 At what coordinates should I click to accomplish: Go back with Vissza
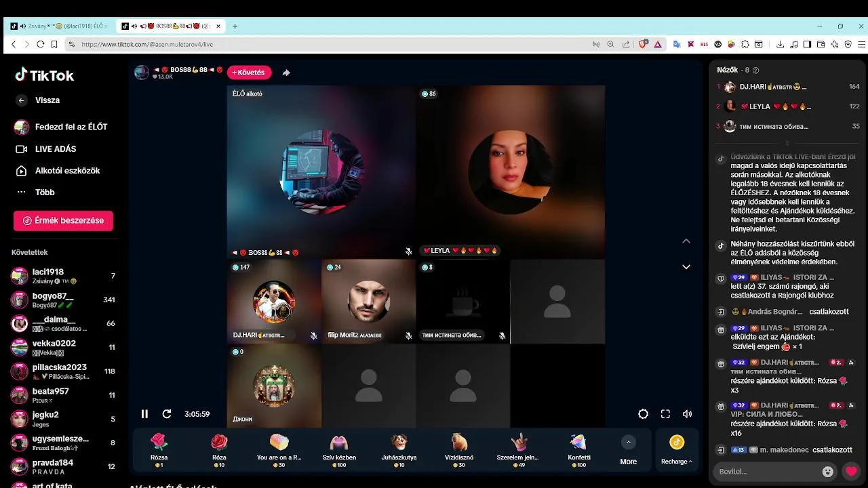(x=47, y=100)
